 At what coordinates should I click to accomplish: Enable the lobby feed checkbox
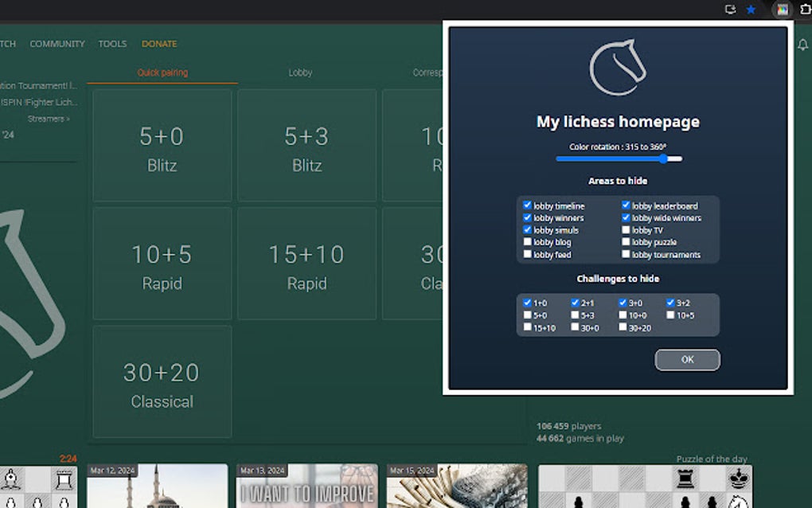(527, 254)
